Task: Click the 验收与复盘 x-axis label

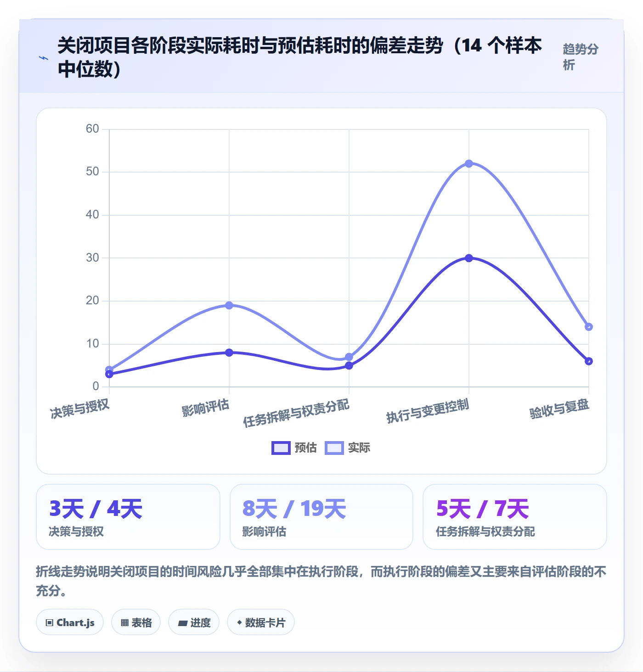Action: (x=559, y=408)
